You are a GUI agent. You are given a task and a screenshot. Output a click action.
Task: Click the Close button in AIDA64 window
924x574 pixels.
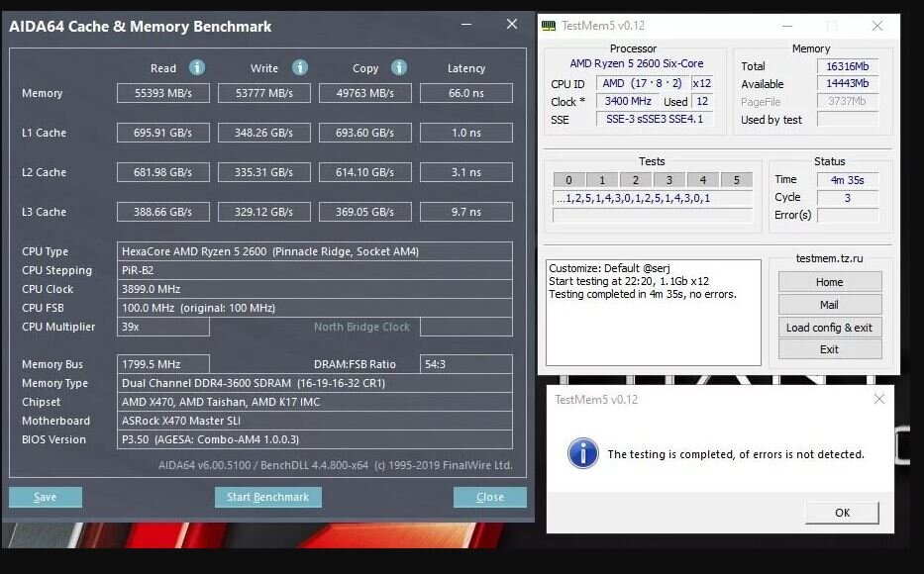coord(489,497)
